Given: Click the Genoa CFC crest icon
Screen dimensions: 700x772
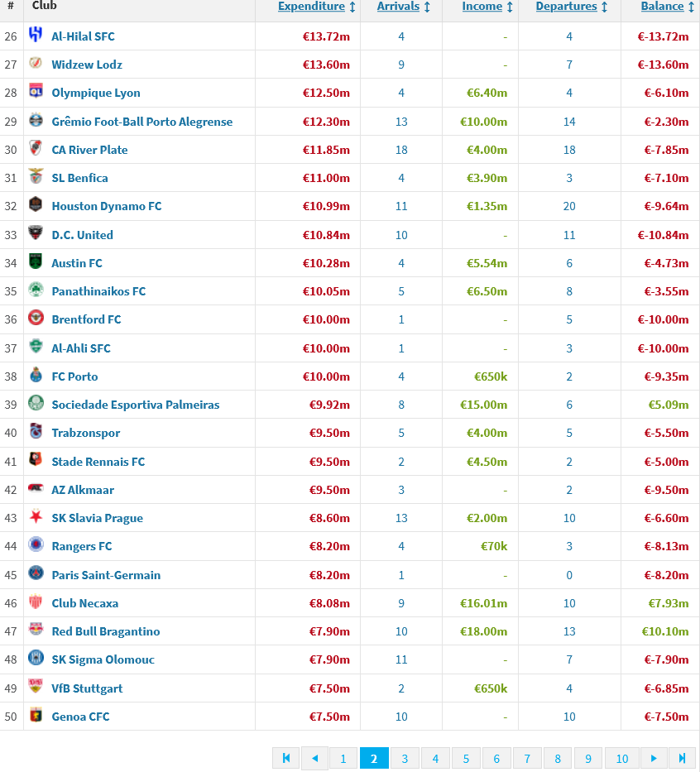Looking at the screenshot, I should click(x=33, y=717).
